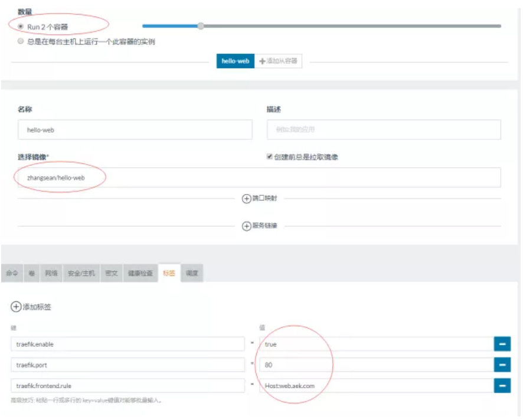The image size is (523, 420).
Task: Click the 服务链接 label text
Action: click(x=265, y=226)
